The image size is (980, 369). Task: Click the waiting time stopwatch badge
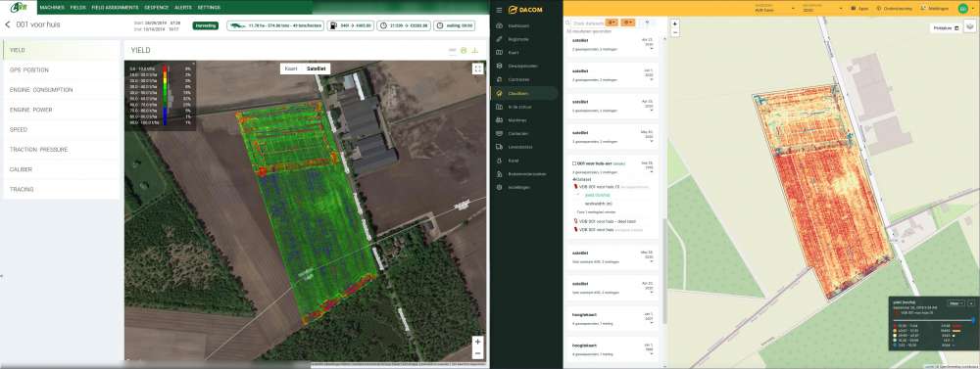click(454, 25)
